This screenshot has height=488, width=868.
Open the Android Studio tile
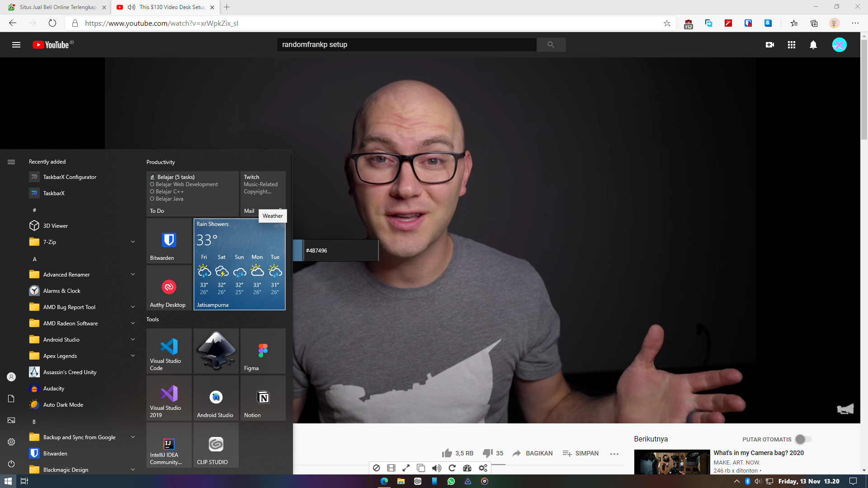coord(216,398)
